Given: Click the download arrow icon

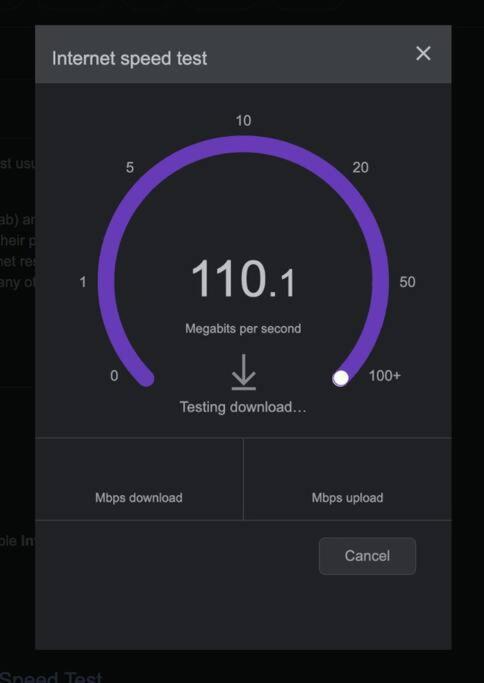Looking at the screenshot, I should (x=244, y=372).
